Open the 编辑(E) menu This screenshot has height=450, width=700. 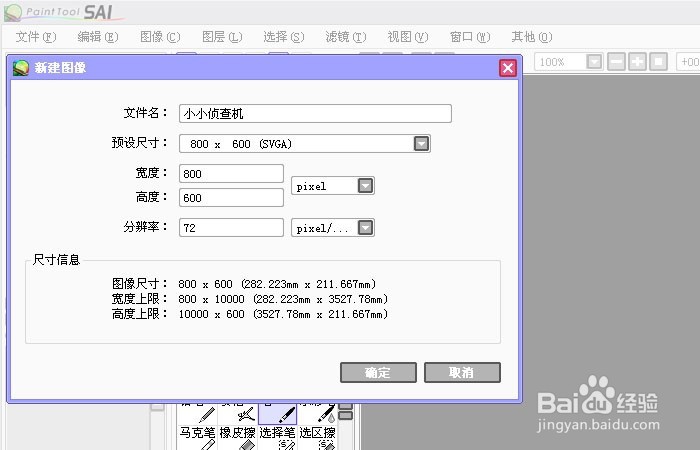(x=98, y=37)
